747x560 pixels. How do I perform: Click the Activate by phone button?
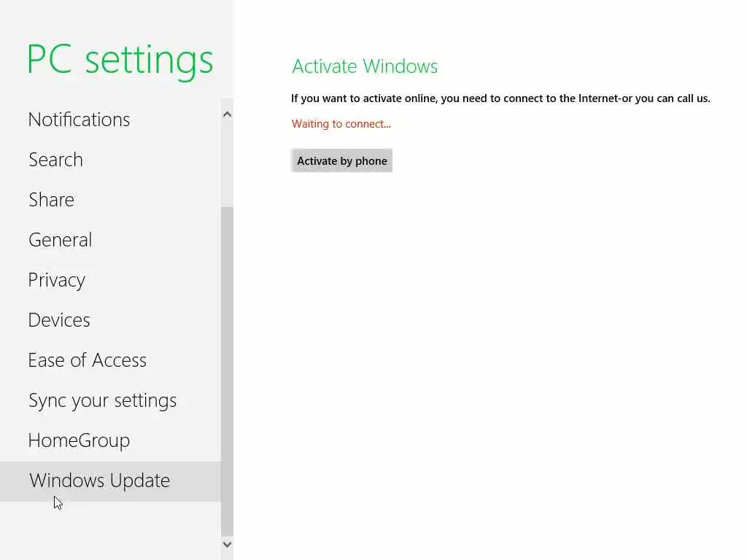point(341,160)
